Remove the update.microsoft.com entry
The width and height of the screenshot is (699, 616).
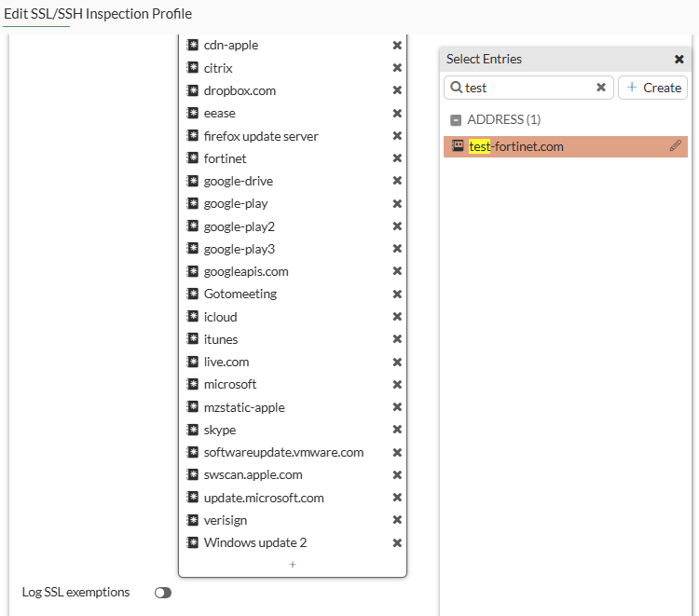pos(397,498)
